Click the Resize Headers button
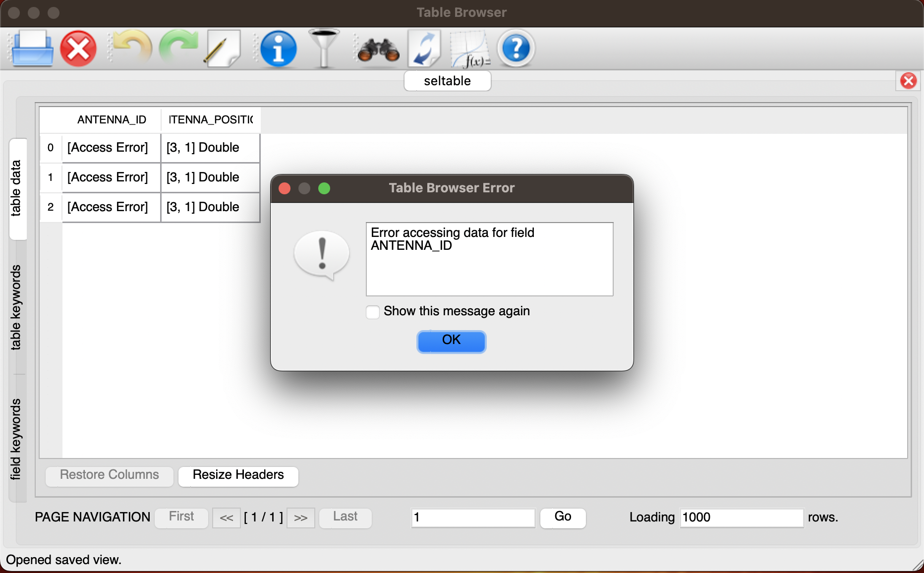 coord(238,475)
